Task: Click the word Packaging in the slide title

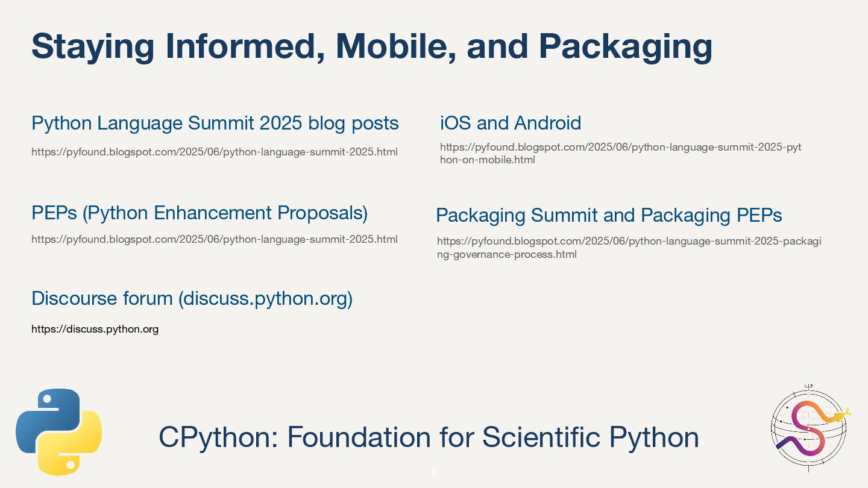Action: tap(625, 47)
